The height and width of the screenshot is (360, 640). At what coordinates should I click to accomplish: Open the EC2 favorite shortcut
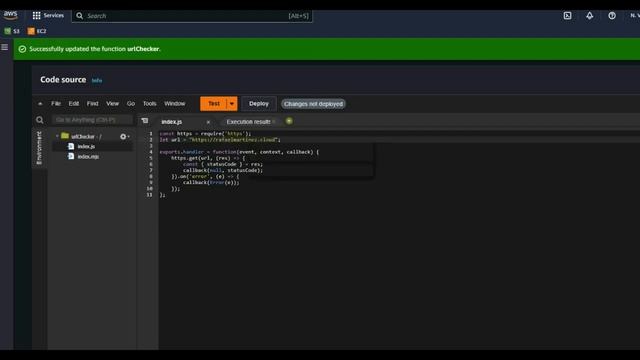point(37,31)
